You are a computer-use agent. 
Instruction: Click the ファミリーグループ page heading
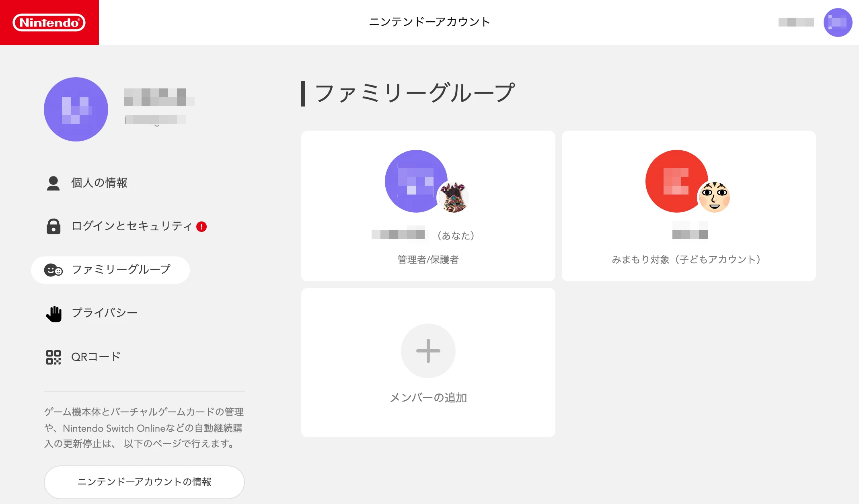(x=415, y=93)
